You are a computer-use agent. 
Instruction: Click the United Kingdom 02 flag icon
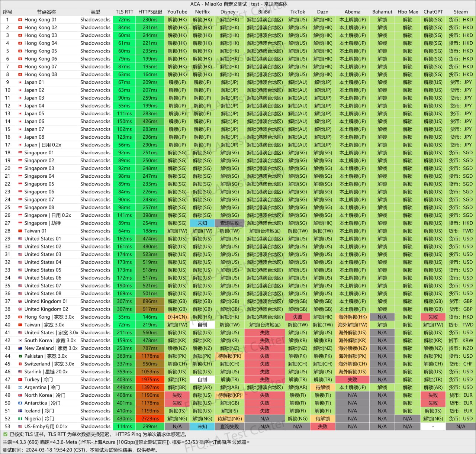point(20,309)
